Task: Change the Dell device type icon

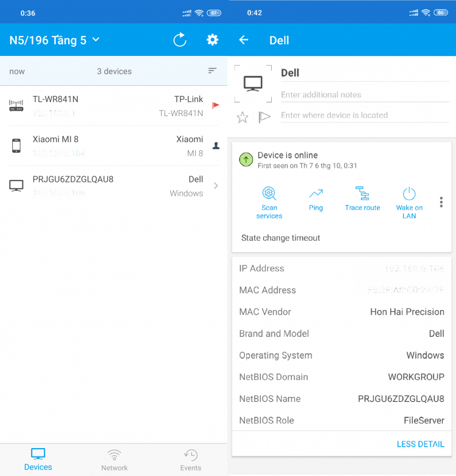Action: coord(253,84)
